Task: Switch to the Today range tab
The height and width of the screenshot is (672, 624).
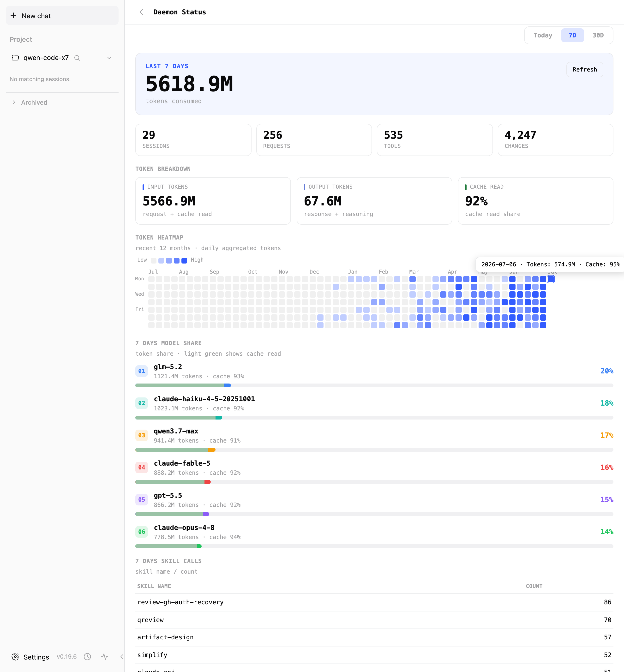Action: click(x=543, y=35)
